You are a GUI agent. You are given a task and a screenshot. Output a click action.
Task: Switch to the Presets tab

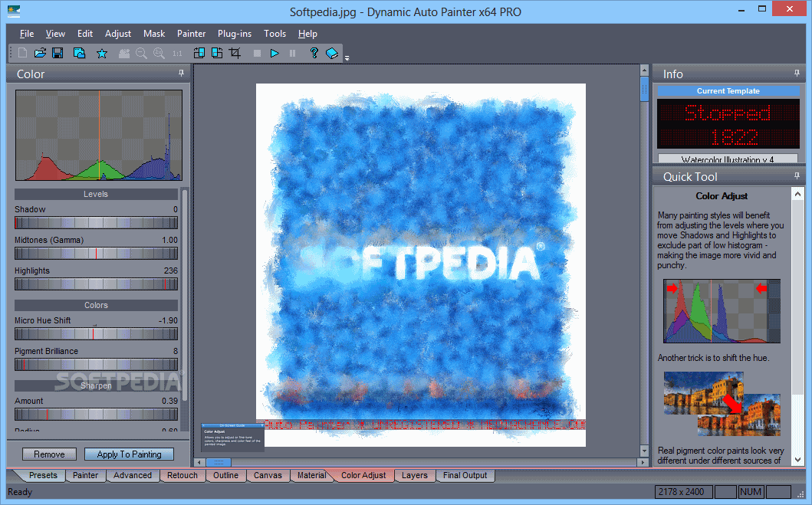(x=43, y=475)
